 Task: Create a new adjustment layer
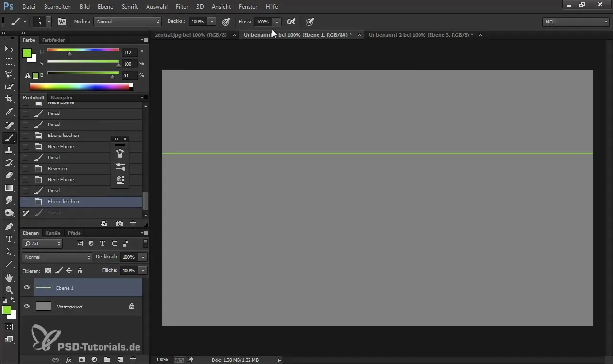(x=94, y=359)
